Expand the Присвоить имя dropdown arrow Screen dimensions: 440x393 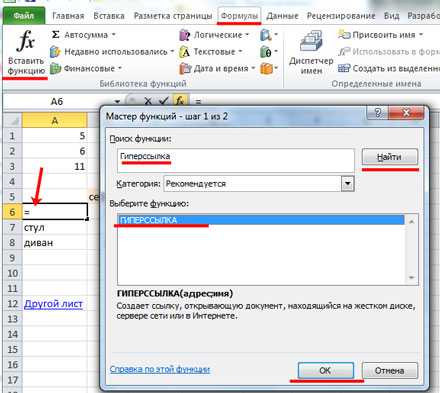[x=421, y=34]
